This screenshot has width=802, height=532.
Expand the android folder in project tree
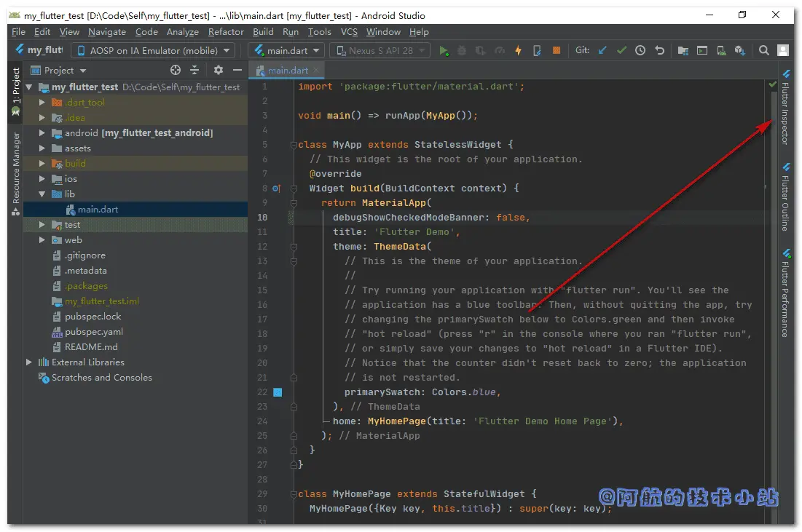[x=42, y=133]
